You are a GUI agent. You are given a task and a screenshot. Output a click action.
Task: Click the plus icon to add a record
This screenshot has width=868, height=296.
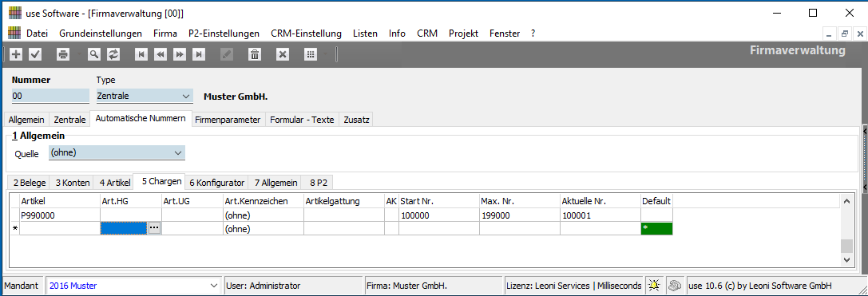pos(17,54)
